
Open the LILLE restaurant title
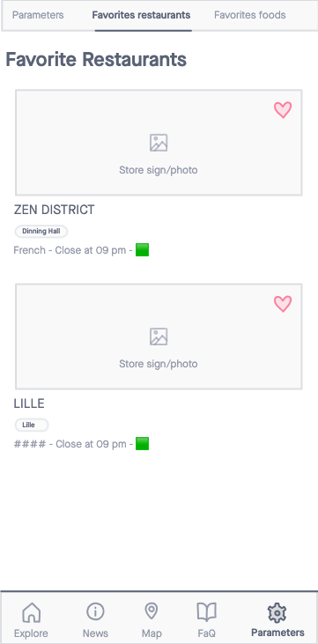click(29, 403)
